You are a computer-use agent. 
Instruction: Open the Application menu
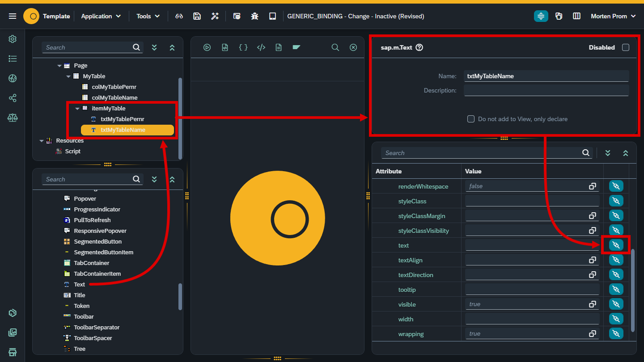point(101,16)
